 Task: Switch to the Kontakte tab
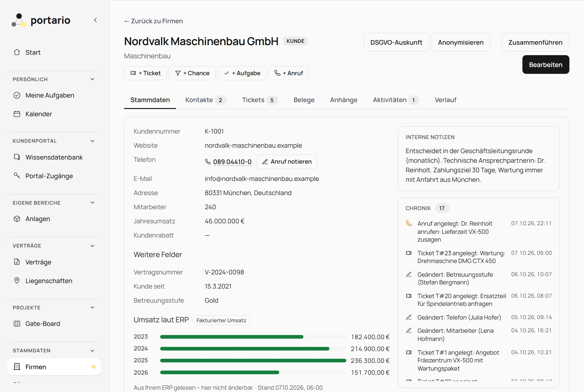point(206,100)
